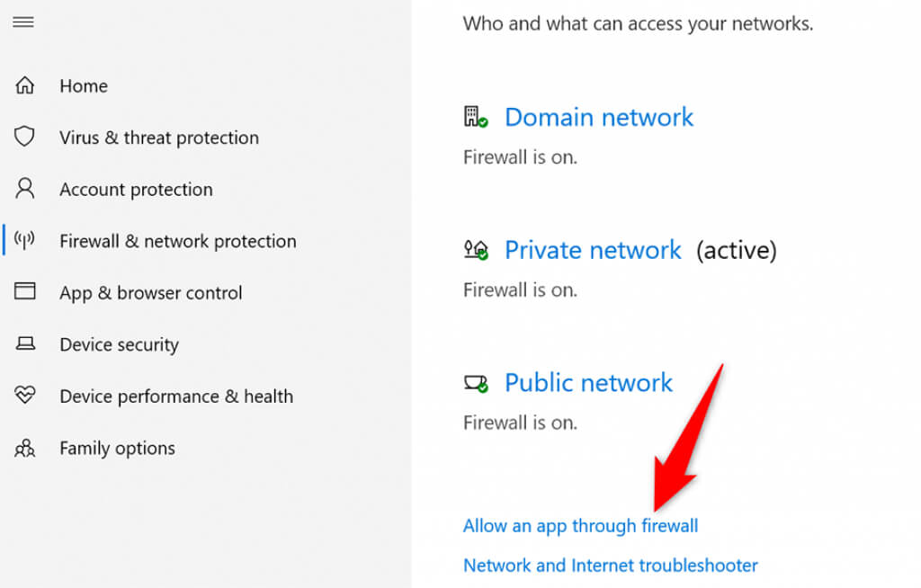This screenshot has width=921, height=588.
Task: Click Allow an app through firewall
Action: (580, 526)
